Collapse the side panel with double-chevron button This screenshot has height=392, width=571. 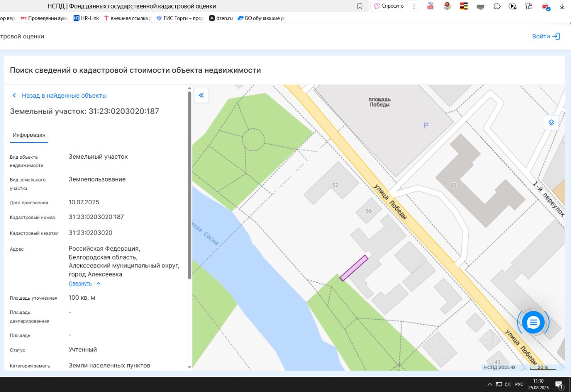pos(201,95)
